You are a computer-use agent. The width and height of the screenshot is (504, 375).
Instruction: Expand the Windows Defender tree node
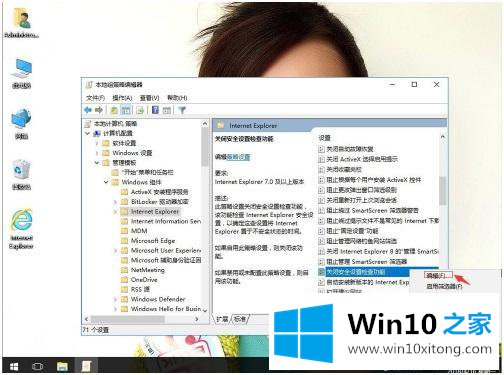pos(115,299)
